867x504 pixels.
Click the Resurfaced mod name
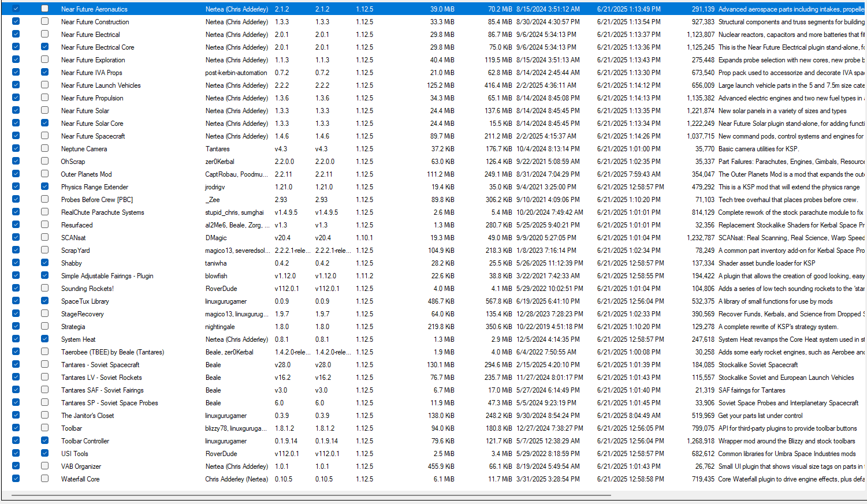coord(77,225)
